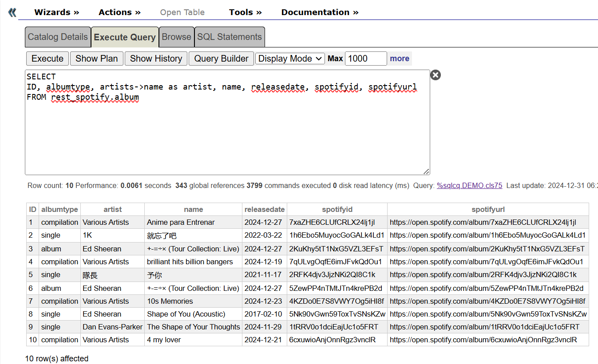Image resolution: width=598 pixels, height=364 pixels.
Task: Click the more options link
Action: click(400, 59)
